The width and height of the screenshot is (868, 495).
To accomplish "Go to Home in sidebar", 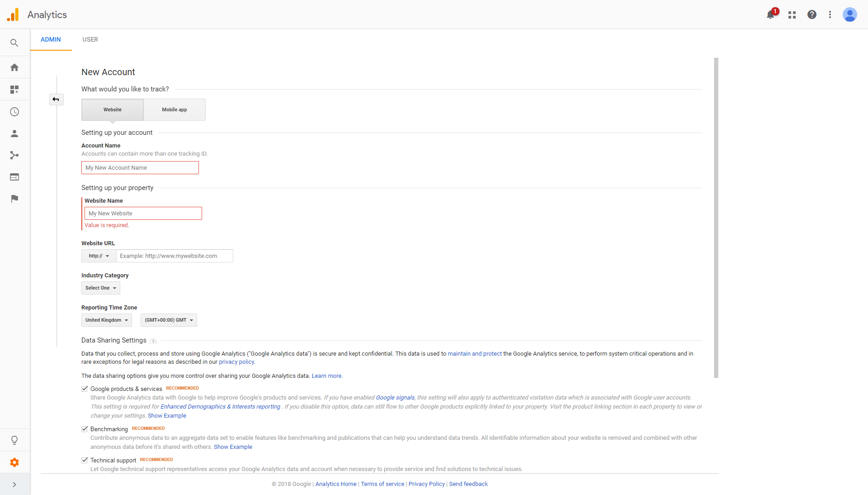I will pyautogui.click(x=14, y=67).
